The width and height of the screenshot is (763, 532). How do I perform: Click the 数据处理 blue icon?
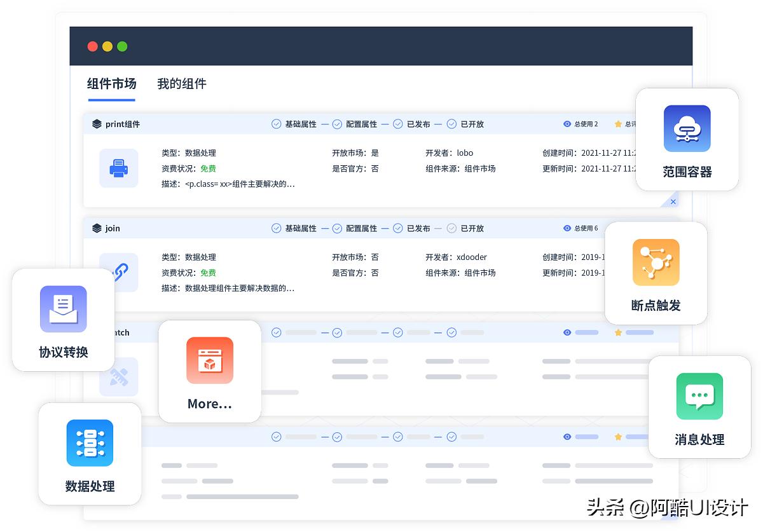click(x=90, y=443)
